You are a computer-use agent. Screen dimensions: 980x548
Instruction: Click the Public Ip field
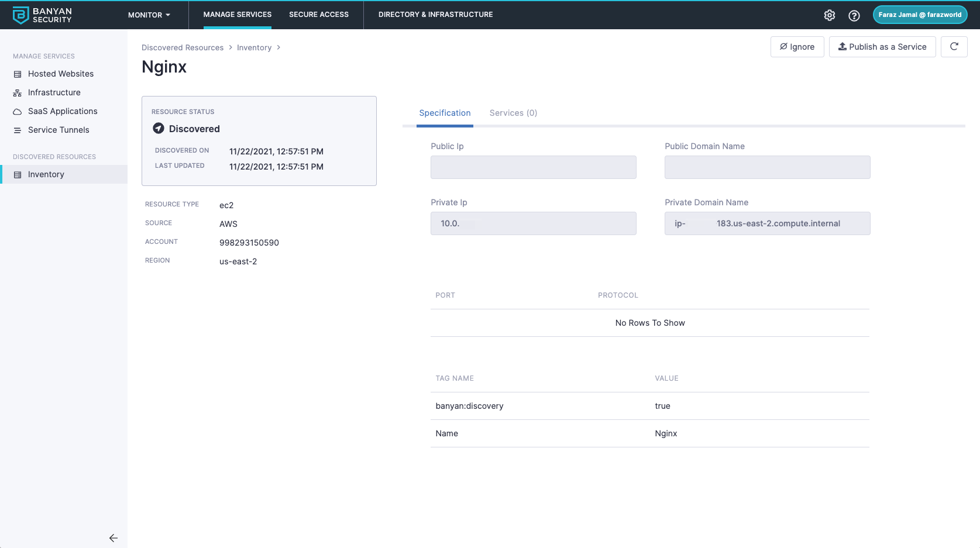(x=534, y=167)
